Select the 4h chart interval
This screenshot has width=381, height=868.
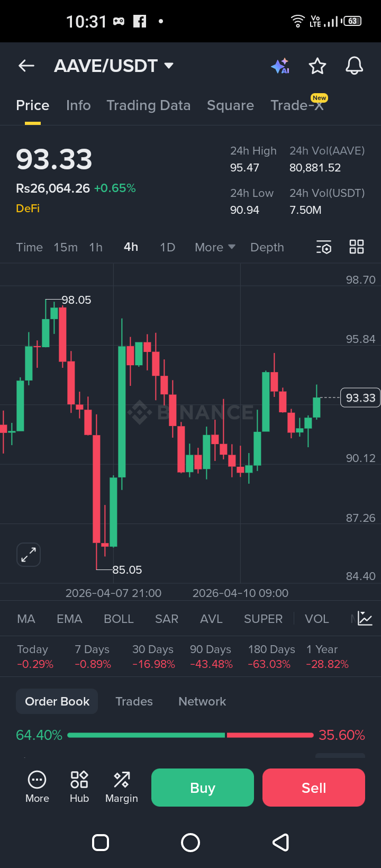pyautogui.click(x=131, y=247)
